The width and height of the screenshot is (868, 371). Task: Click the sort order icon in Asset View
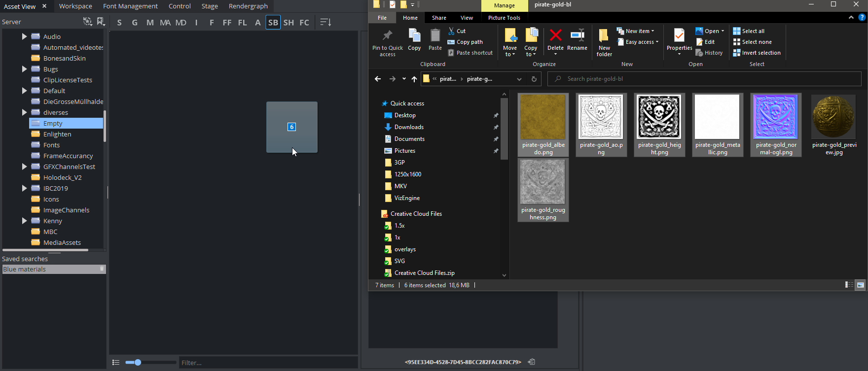coord(325,22)
